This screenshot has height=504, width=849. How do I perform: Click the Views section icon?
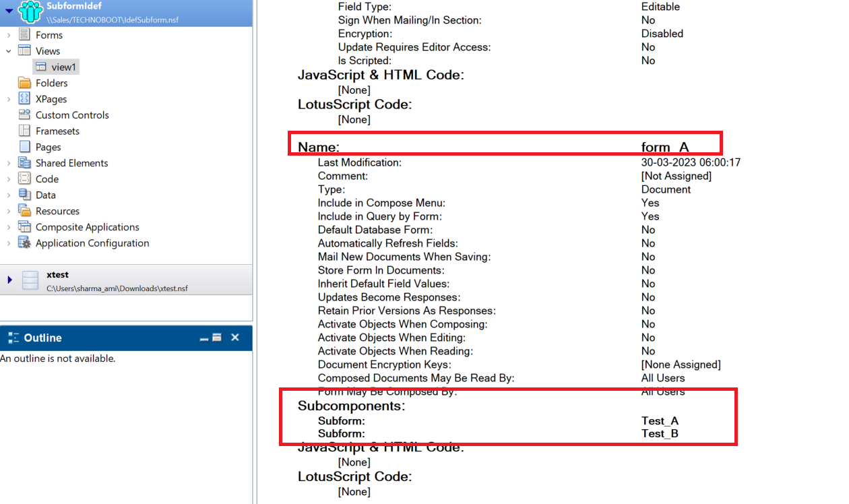coord(26,51)
